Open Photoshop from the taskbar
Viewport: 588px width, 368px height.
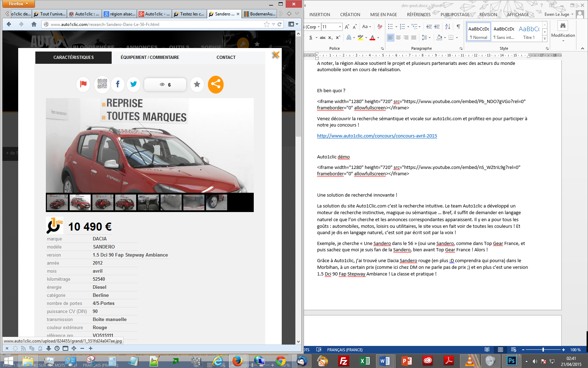tap(511, 361)
